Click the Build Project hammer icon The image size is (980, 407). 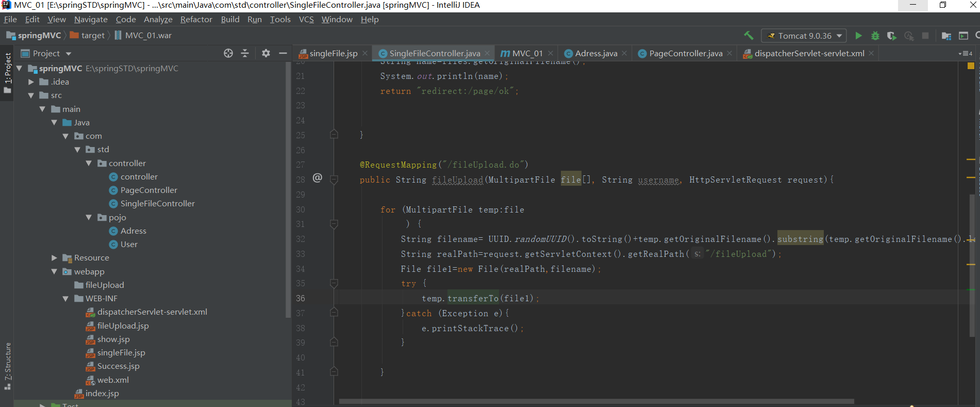pyautogui.click(x=749, y=36)
